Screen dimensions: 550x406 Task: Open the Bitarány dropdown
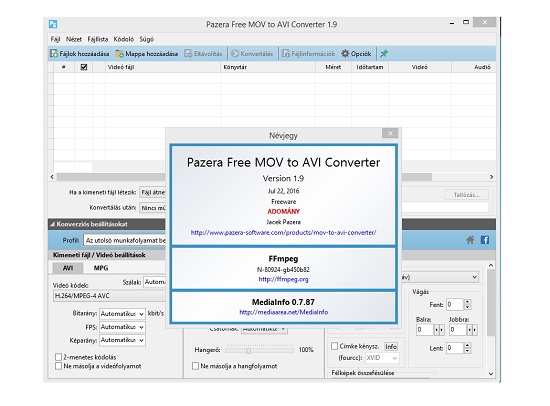click(122, 314)
